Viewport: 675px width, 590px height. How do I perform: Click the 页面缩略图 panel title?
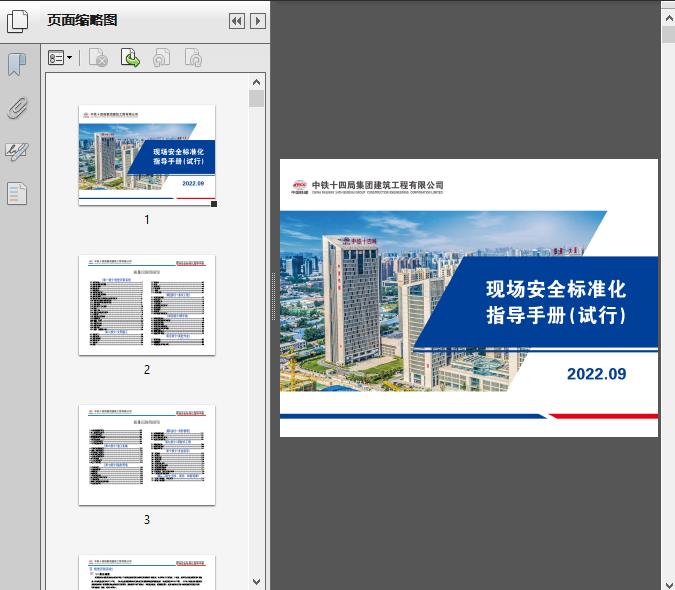click(82, 20)
